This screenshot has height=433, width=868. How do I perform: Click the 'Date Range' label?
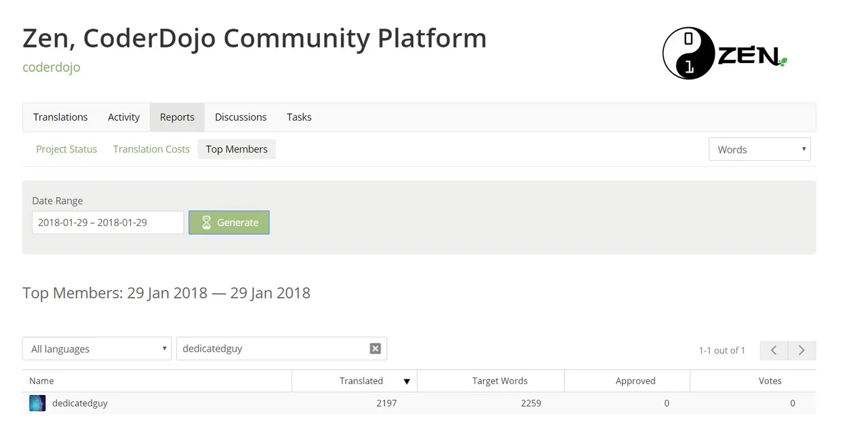(58, 201)
